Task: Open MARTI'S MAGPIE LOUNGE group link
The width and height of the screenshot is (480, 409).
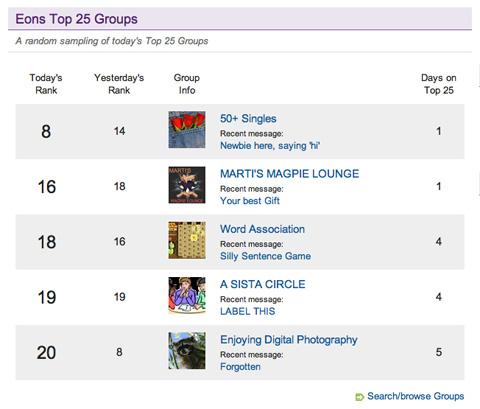Action: click(289, 174)
